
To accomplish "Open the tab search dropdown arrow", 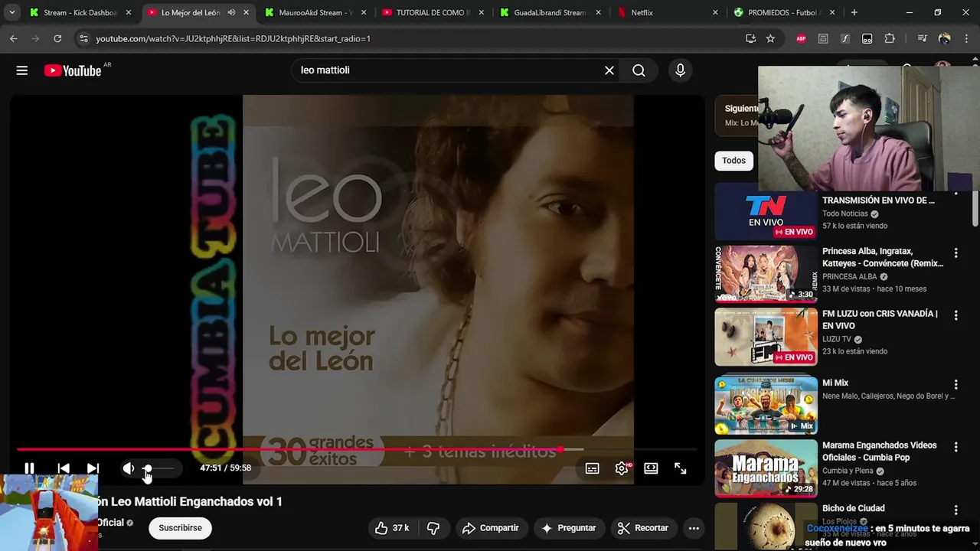I will [11, 12].
